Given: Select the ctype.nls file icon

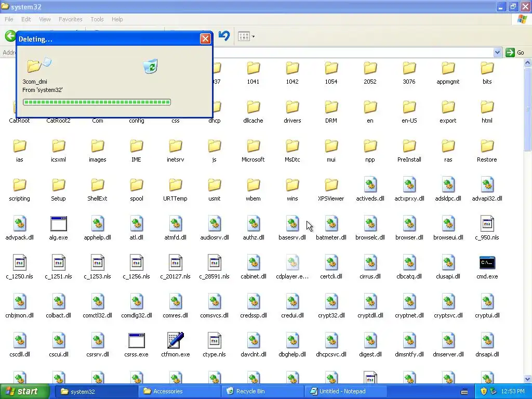Looking at the screenshot, I should [x=215, y=340].
